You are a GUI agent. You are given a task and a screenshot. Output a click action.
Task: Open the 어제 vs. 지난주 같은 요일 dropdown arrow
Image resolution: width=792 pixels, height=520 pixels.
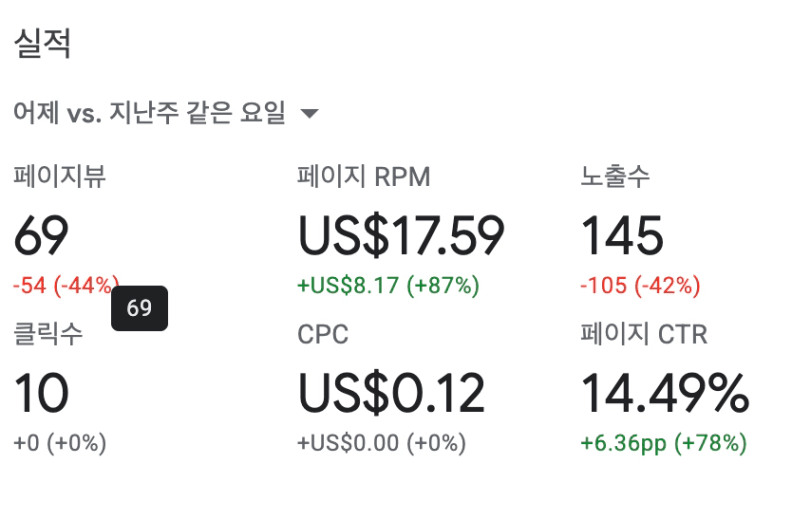[309, 114]
